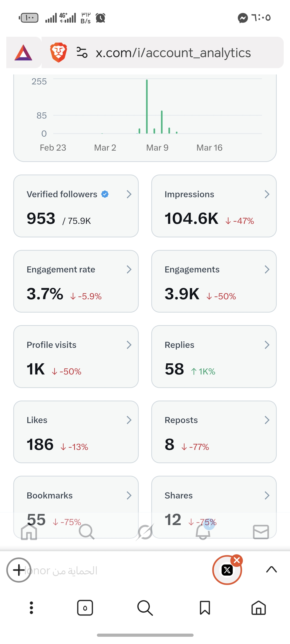
Task: Open the X home tab icon
Action: tap(29, 532)
